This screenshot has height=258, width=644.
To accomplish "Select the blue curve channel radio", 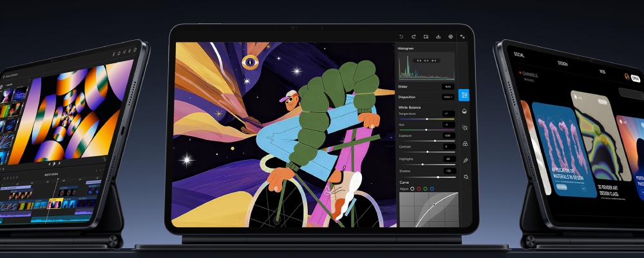I will tap(432, 189).
